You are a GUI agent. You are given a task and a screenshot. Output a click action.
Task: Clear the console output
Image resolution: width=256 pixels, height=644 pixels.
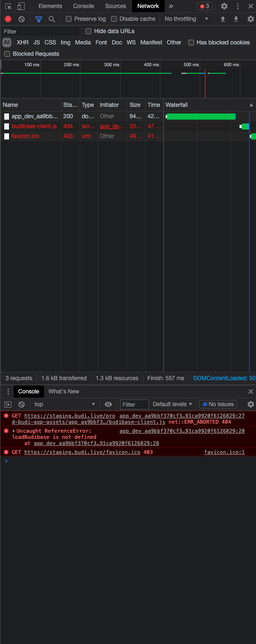click(21, 404)
